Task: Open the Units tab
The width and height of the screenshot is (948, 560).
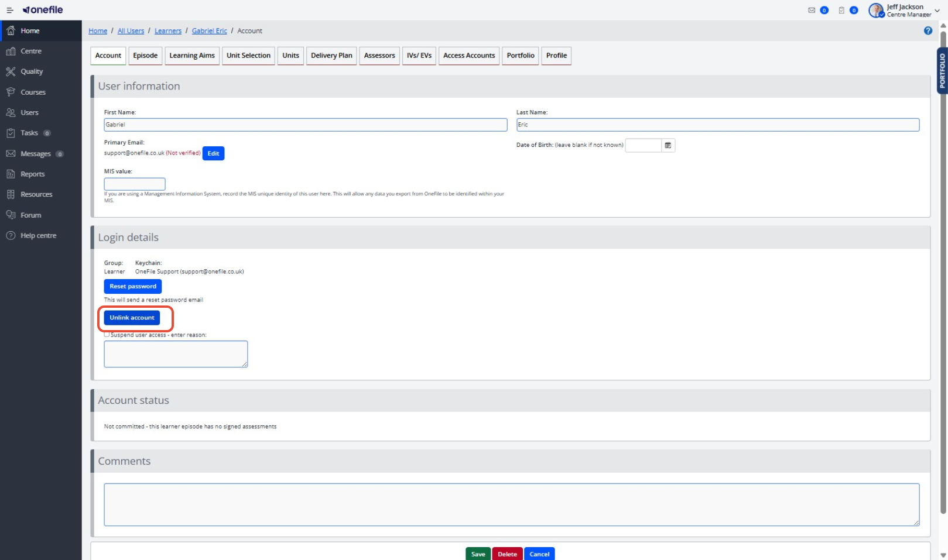Action: (290, 56)
